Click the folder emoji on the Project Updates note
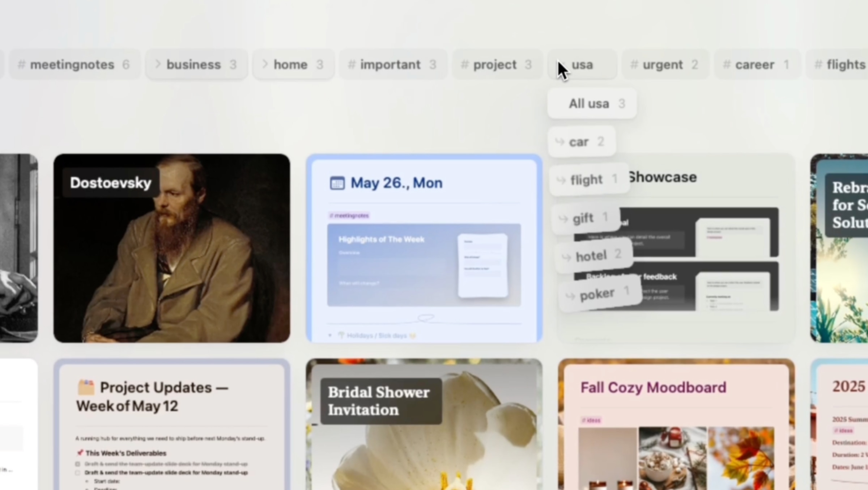 (86, 388)
